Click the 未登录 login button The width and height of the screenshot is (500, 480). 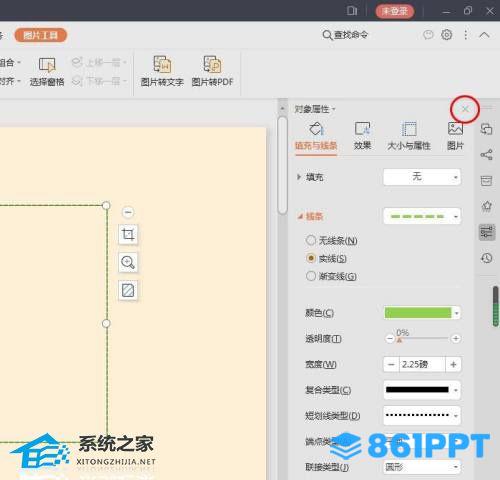click(395, 11)
